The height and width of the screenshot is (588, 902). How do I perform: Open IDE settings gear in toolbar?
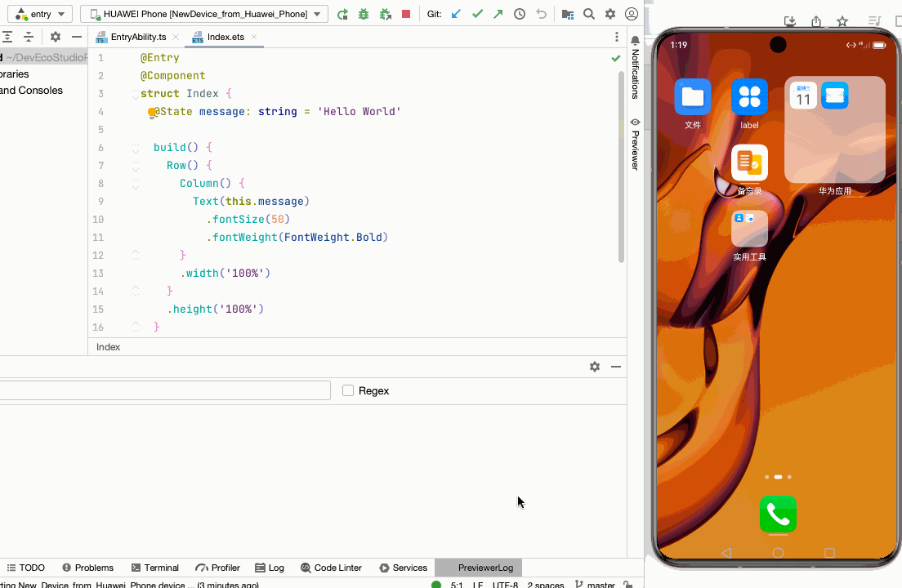pyautogui.click(x=610, y=14)
